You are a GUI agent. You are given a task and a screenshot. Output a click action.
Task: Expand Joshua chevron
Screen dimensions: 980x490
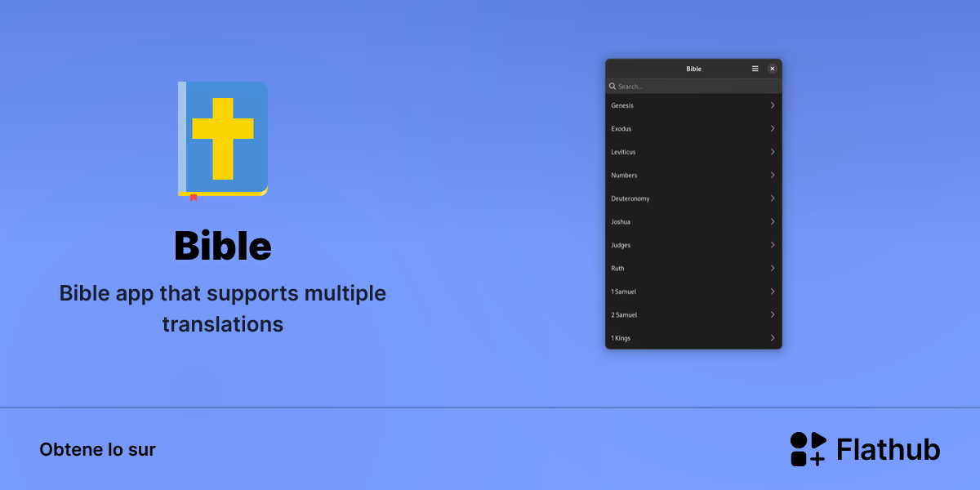tap(773, 221)
